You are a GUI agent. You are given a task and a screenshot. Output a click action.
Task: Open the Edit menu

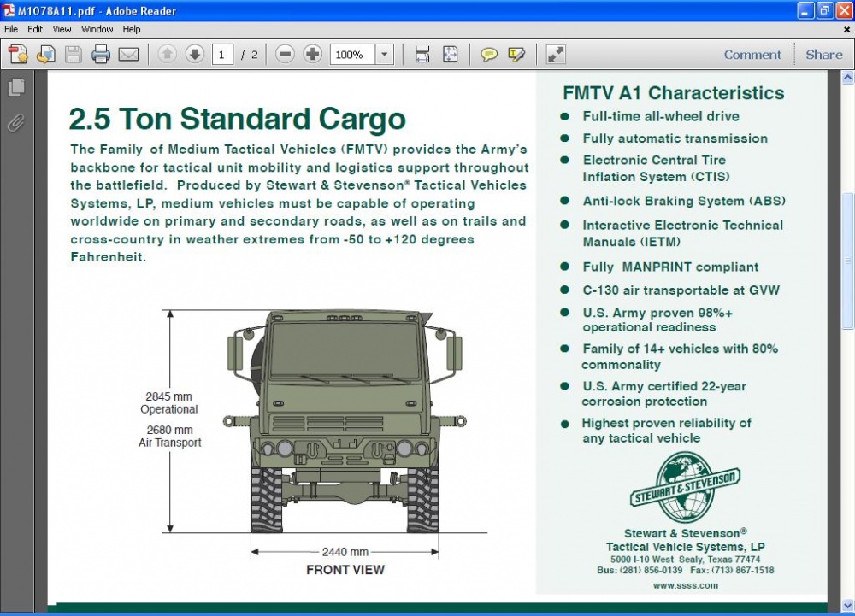tap(35, 29)
